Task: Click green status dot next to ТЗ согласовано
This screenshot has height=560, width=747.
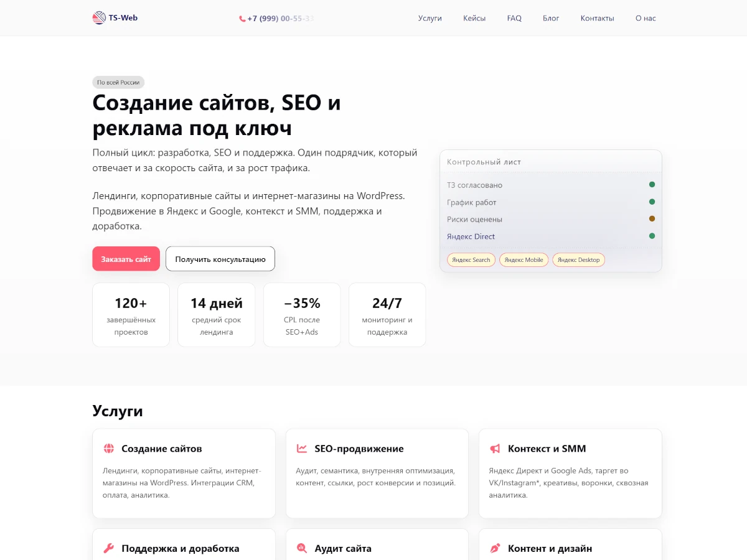Action: [x=652, y=185]
